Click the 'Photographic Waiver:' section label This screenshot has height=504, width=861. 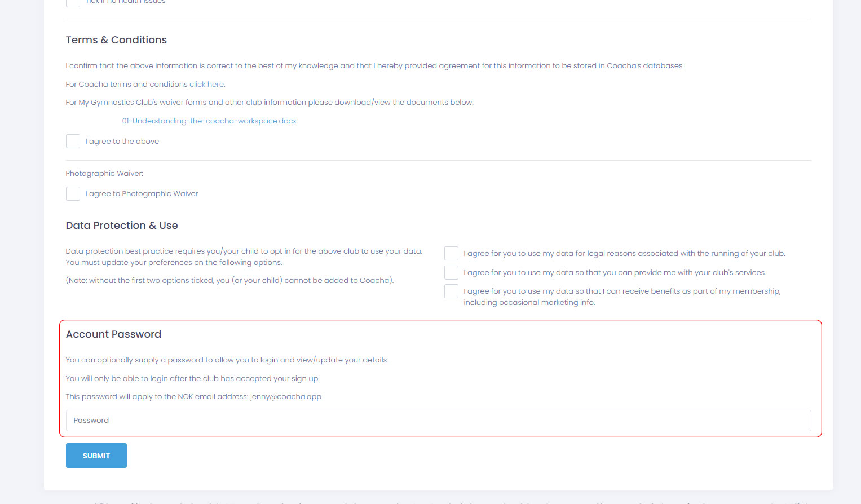(104, 173)
